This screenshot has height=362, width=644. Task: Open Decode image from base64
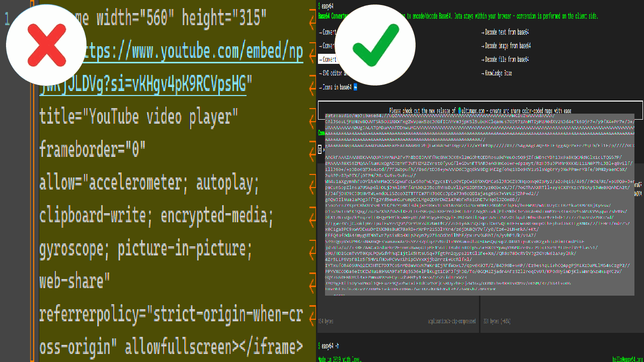tap(508, 46)
